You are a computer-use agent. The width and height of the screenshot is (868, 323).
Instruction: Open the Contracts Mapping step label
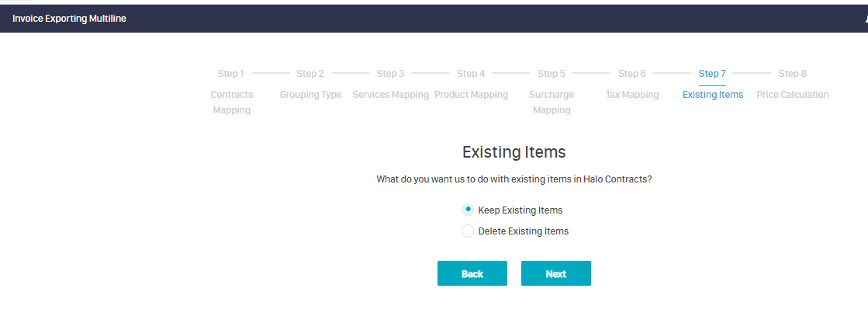click(232, 102)
